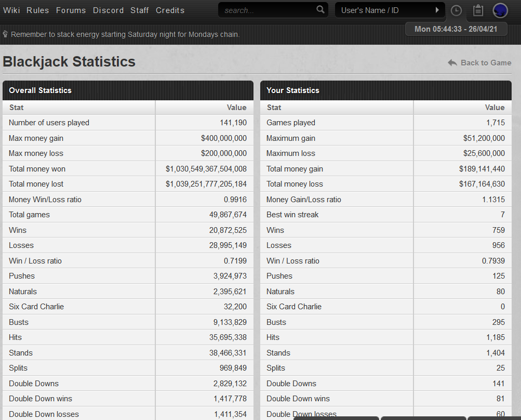The width and height of the screenshot is (521, 420).
Task: Click the announcement icon beside the energy reminder
Action: 5,34
